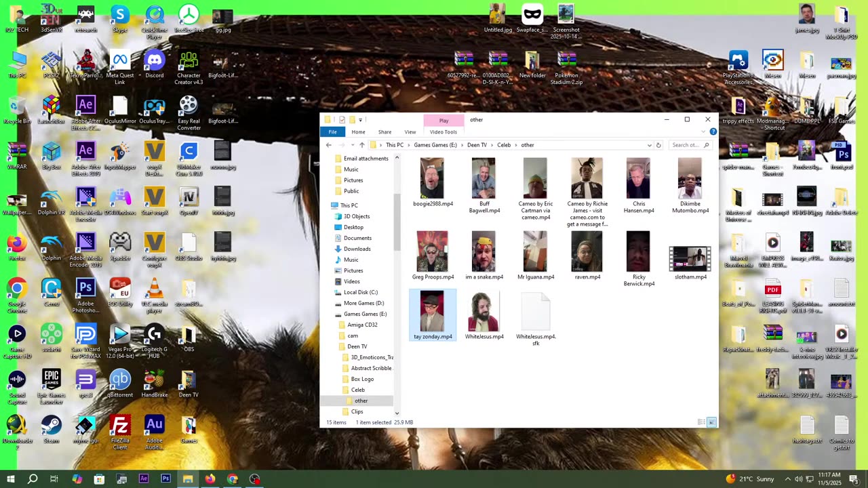The width and height of the screenshot is (868, 488).
Task: Open the File menu in Explorer
Action: tap(332, 132)
